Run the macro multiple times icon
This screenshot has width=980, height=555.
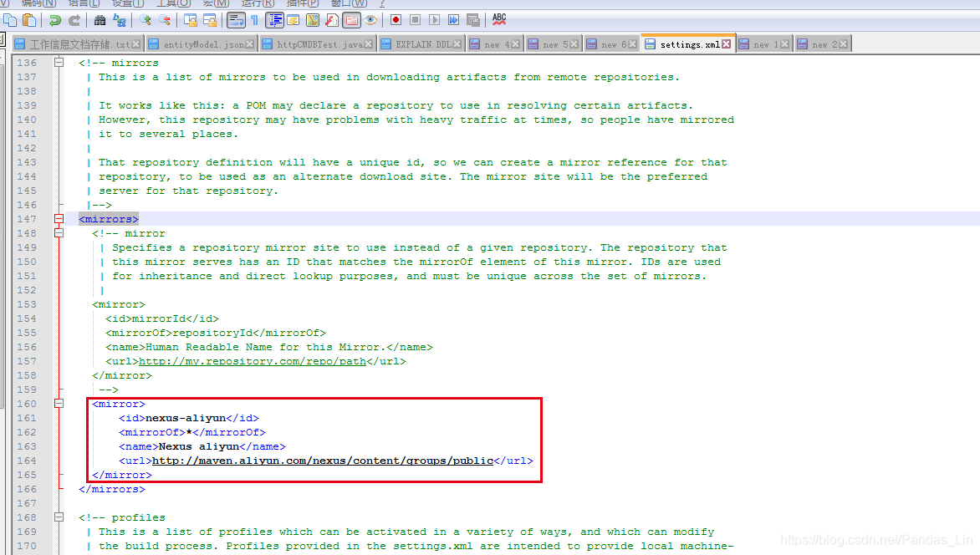click(x=454, y=20)
